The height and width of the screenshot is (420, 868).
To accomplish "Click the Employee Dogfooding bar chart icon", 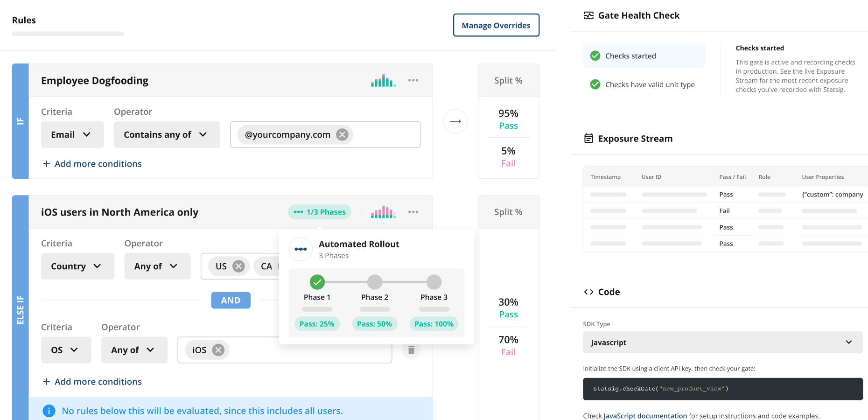I will tap(383, 81).
